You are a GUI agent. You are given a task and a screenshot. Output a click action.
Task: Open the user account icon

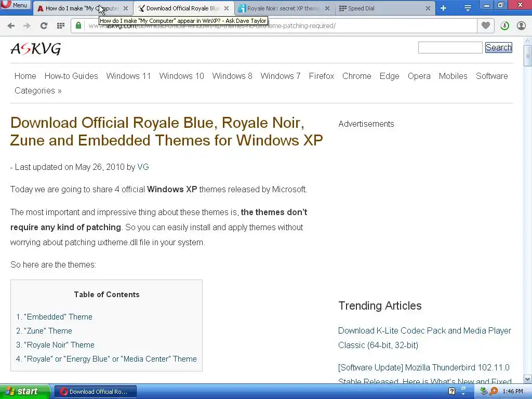click(x=521, y=26)
